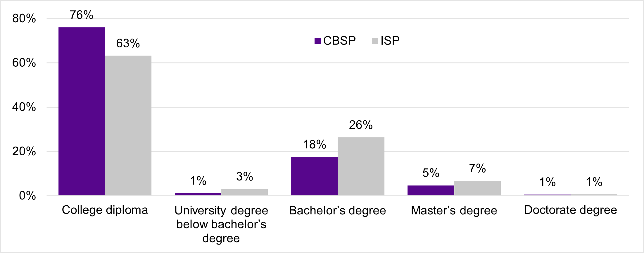Click the purple CBSP legend swatch

click(317, 41)
